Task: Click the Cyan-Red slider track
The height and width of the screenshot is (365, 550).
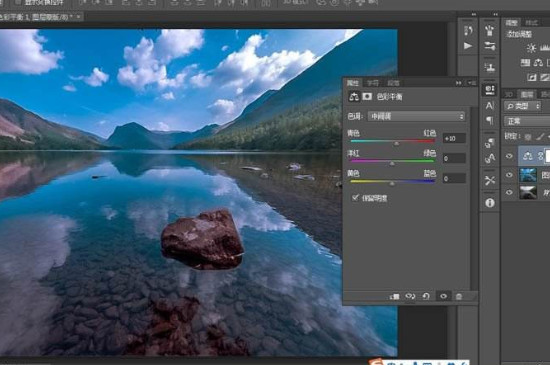Action: click(x=393, y=141)
